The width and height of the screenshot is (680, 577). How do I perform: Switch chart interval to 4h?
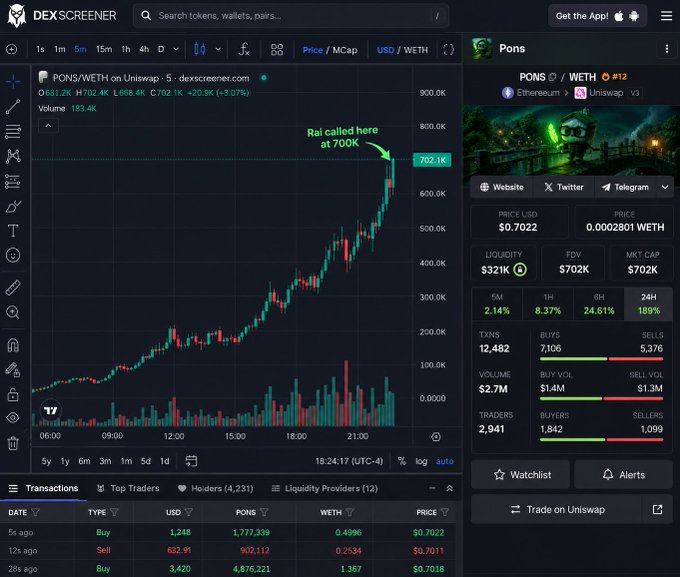tap(144, 49)
